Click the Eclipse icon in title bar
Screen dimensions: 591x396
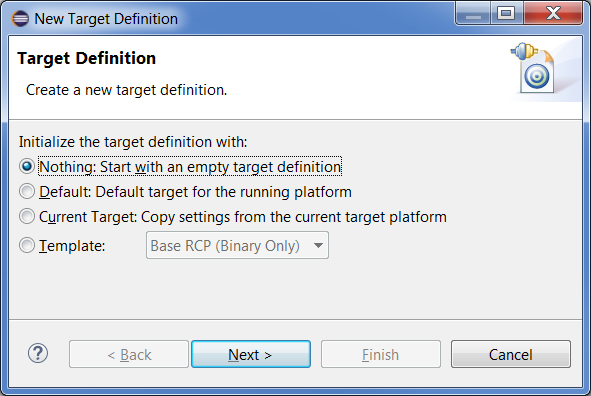pos(20,18)
